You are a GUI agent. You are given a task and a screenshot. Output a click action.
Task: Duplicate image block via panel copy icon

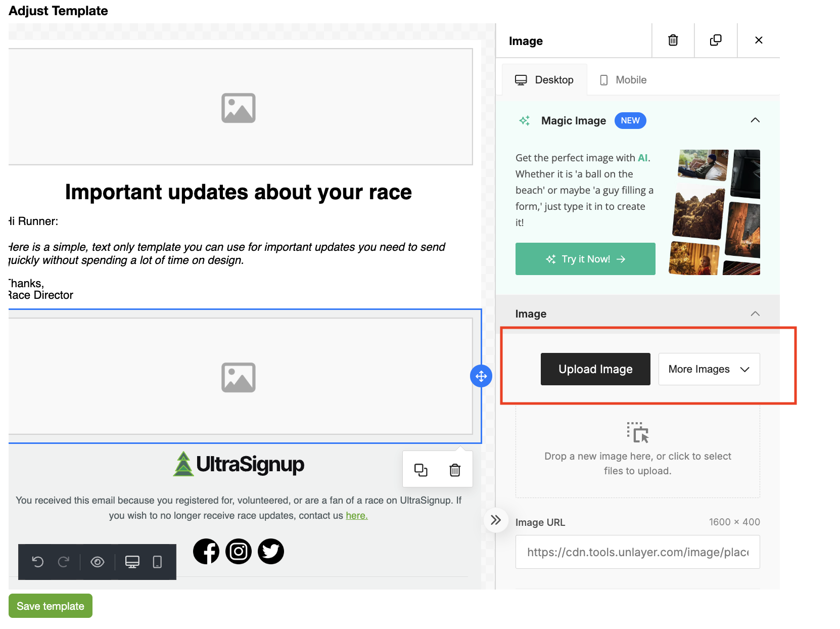(x=716, y=40)
